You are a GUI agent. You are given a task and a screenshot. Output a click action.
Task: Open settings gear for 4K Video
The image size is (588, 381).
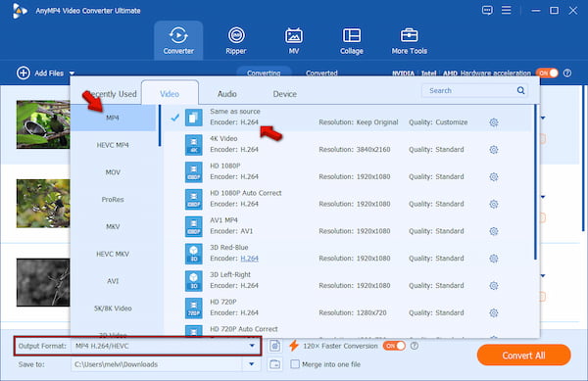[x=494, y=150]
